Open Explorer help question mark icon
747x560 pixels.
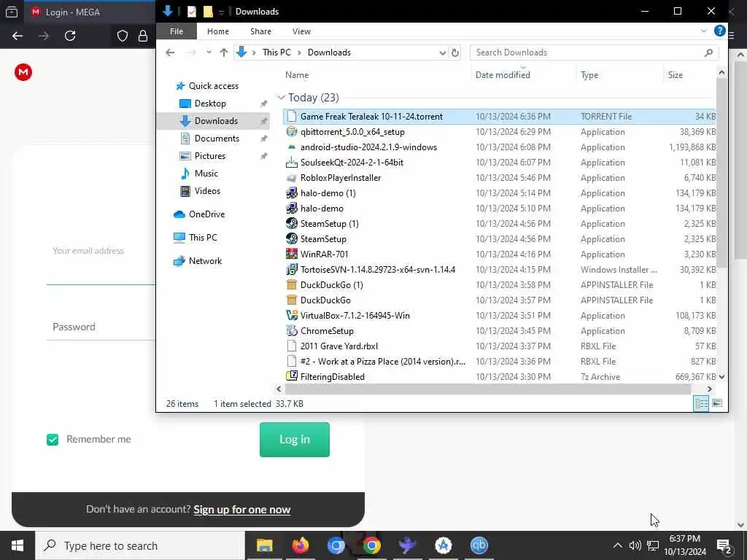719,31
